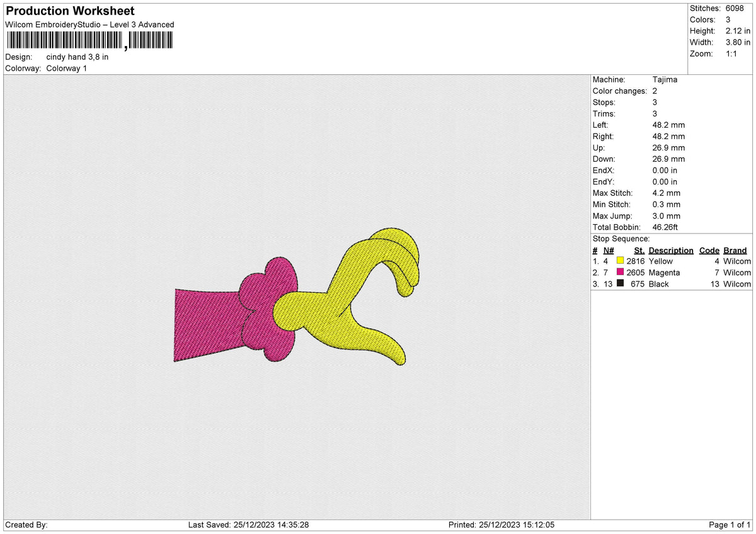The width and height of the screenshot is (756, 534).
Task: Select the Height value '2.12 in'
Action: 738,31
